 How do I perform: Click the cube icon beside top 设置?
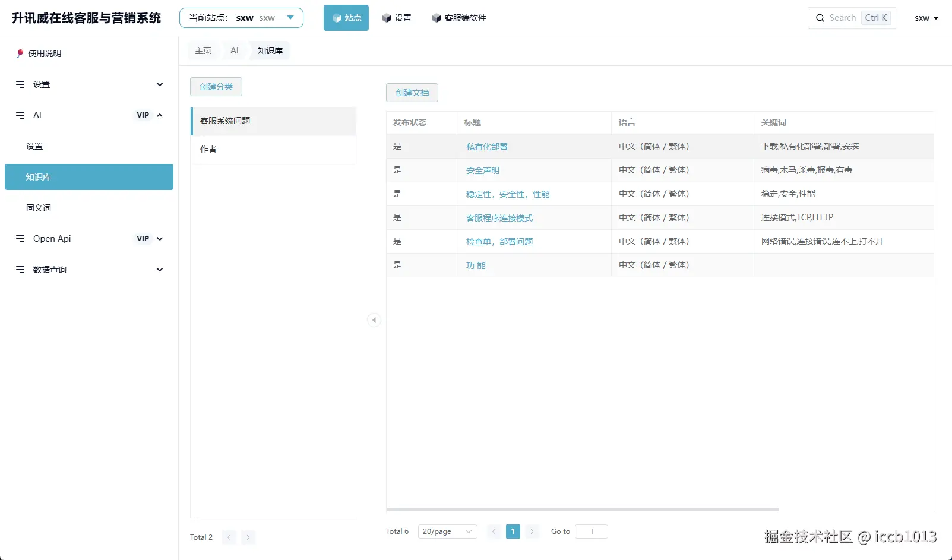coord(387,18)
